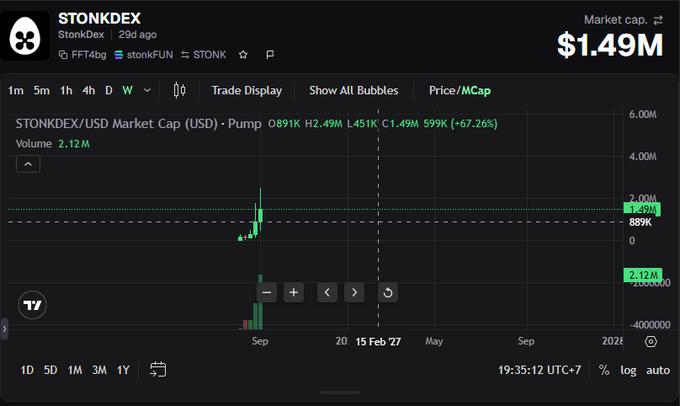Copy the FFT4bg contract address
Screen dimensions: 680x406
pos(82,55)
